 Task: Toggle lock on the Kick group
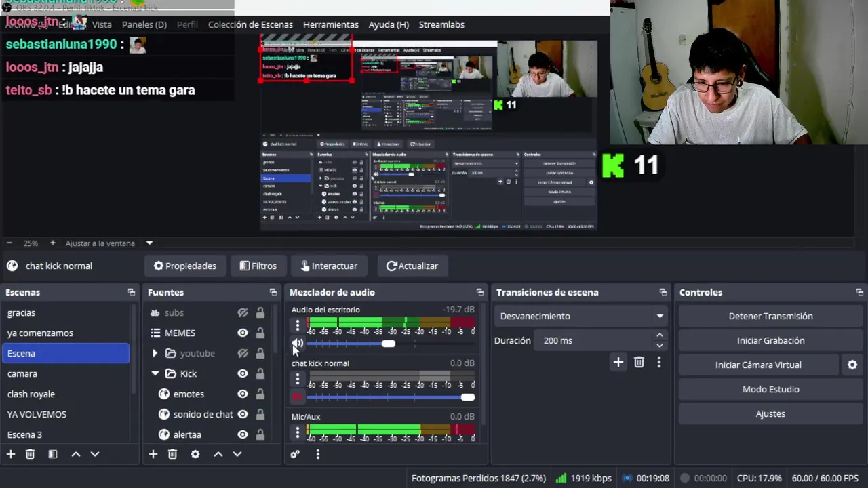[260, 373]
